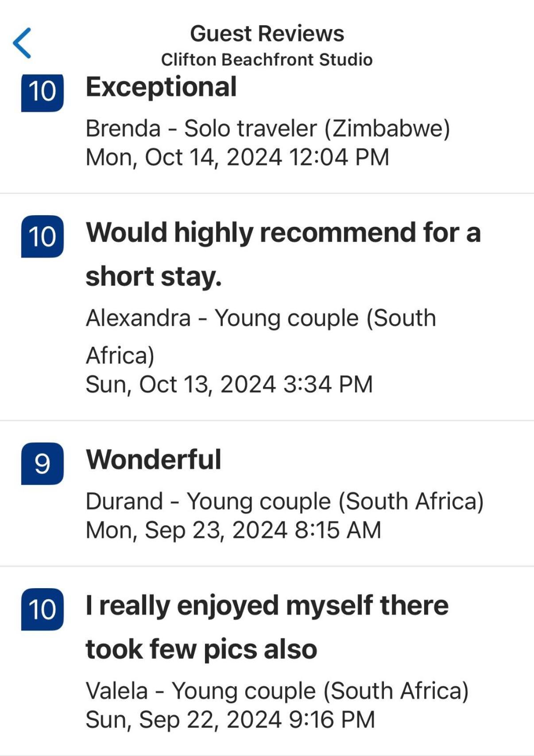Tap the date Mon, Sep 23, 2024 8:15 AM
Viewport: 534px width, 756px height.
(233, 530)
